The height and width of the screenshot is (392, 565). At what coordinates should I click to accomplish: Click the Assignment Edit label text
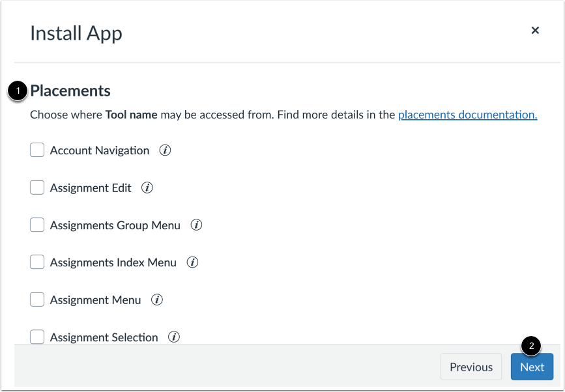point(91,188)
